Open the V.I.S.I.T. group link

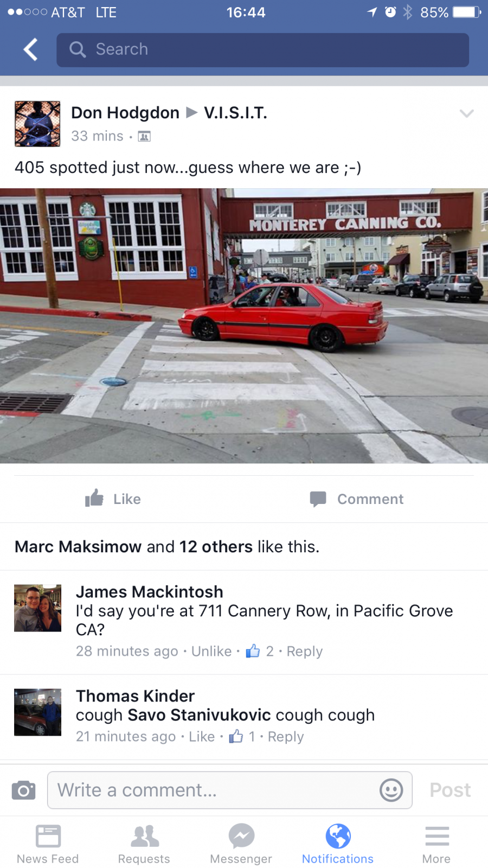pyautogui.click(x=235, y=113)
